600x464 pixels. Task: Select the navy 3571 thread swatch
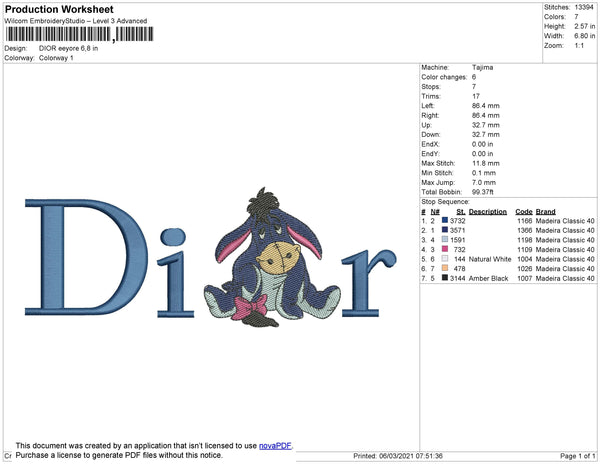[445, 230]
